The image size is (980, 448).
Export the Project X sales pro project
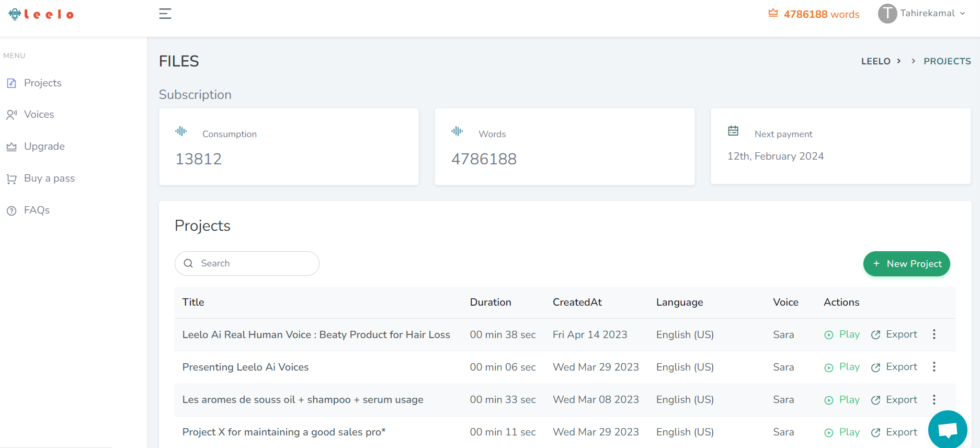(894, 432)
